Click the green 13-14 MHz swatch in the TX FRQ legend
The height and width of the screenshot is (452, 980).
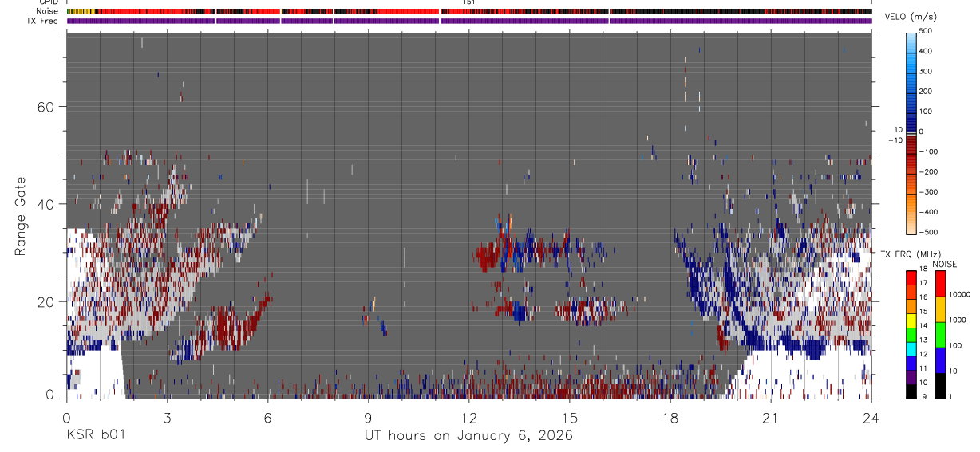911,335
